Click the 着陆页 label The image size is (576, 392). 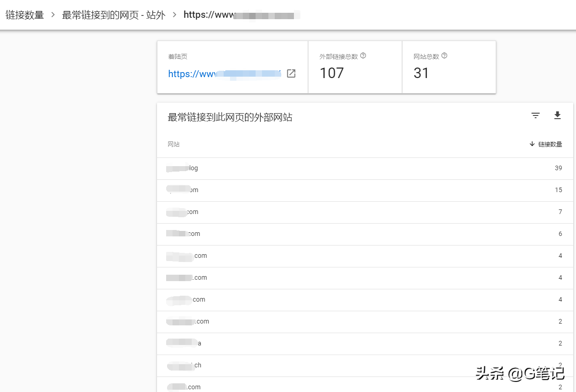pos(178,57)
